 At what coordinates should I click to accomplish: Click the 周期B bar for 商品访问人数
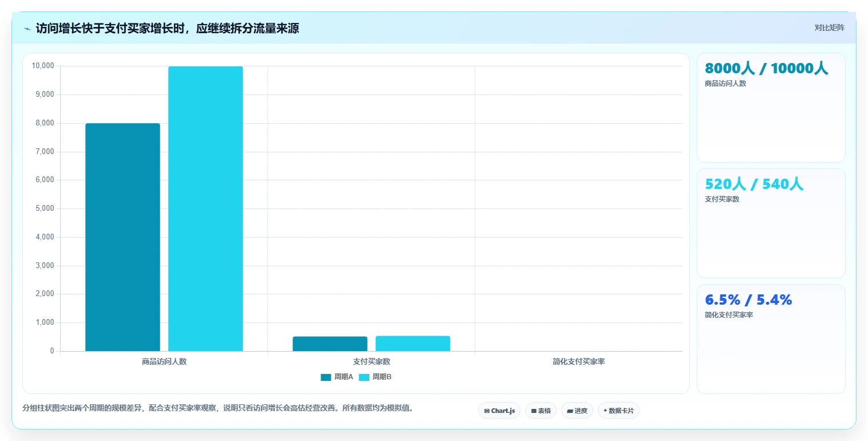pyautogui.click(x=206, y=208)
